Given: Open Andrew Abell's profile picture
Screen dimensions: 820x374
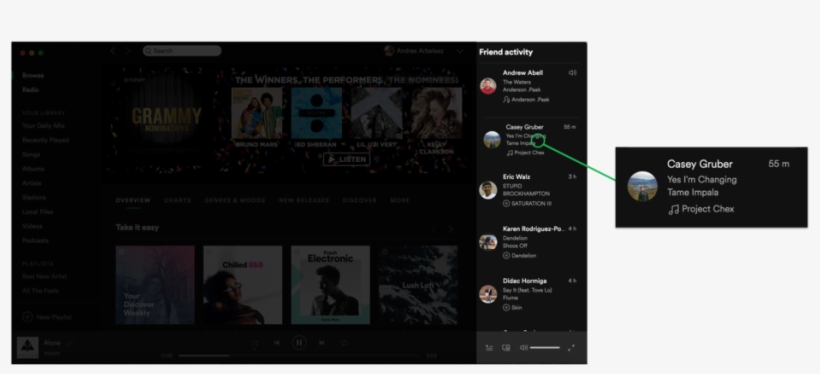Looking at the screenshot, I should click(488, 86).
